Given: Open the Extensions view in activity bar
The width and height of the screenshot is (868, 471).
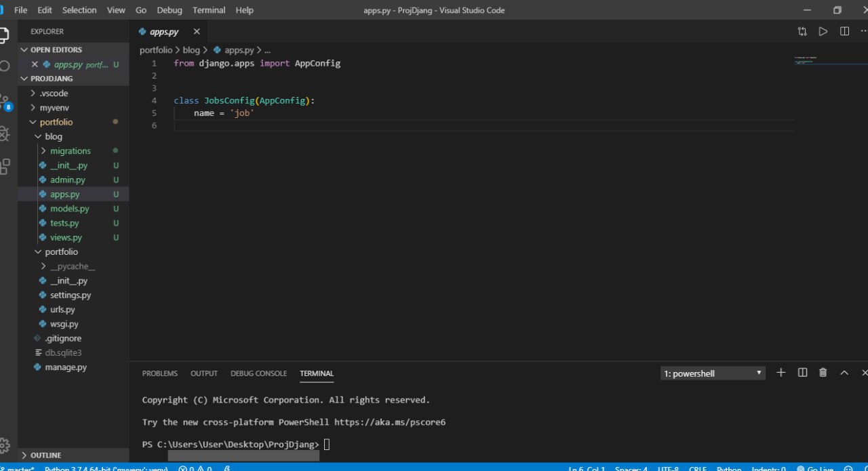Looking at the screenshot, I should [4, 166].
